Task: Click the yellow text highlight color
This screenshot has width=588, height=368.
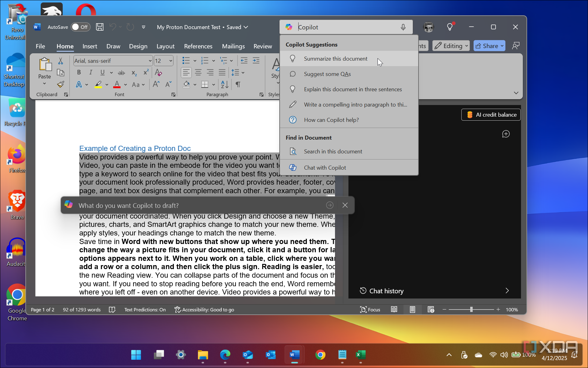Action: tap(98, 84)
